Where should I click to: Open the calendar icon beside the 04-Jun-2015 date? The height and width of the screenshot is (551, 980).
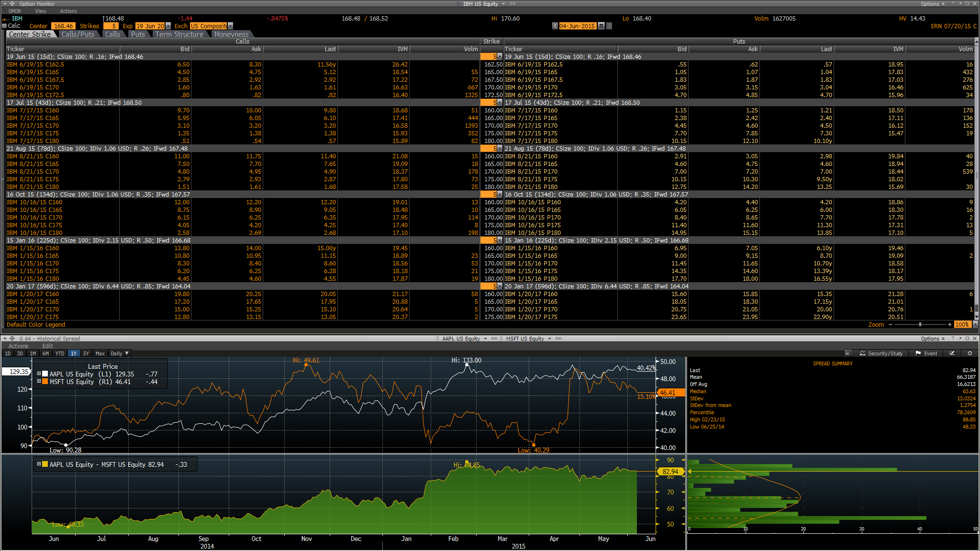coord(601,26)
